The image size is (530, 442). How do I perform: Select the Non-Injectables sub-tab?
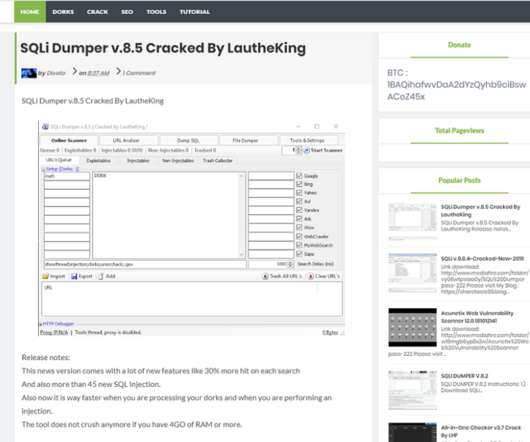click(178, 161)
